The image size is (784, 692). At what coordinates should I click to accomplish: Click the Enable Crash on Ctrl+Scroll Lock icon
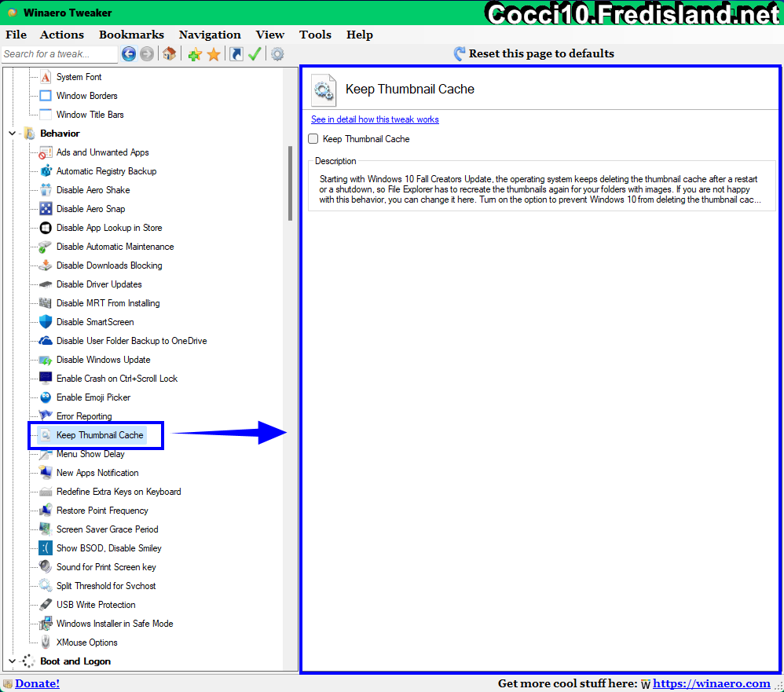46,379
